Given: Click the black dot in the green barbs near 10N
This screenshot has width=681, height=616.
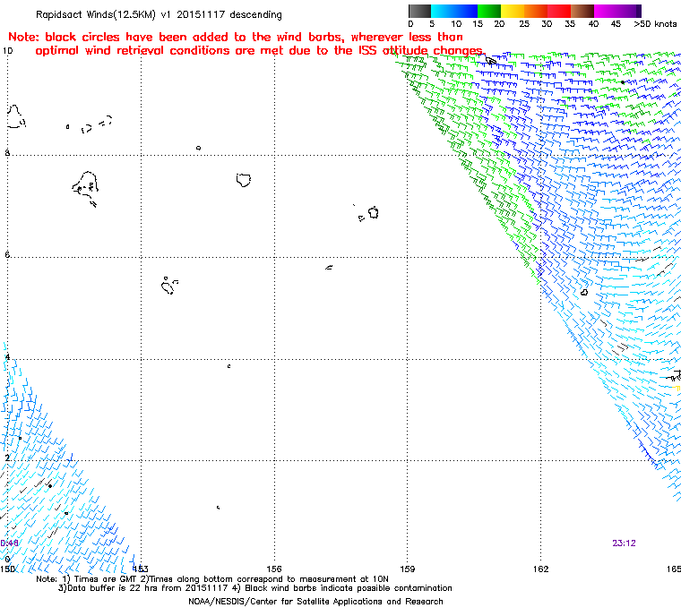Looking at the screenshot, I should point(623,82).
